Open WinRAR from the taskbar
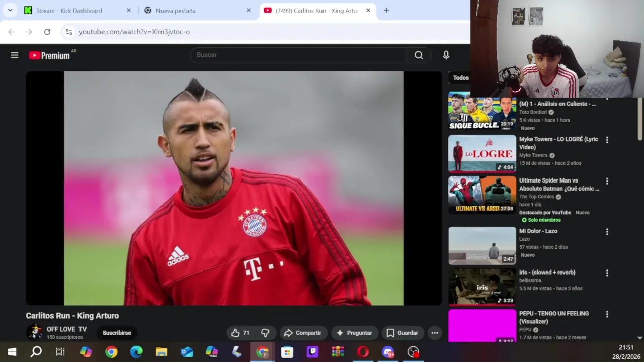 [x=338, y=352]
